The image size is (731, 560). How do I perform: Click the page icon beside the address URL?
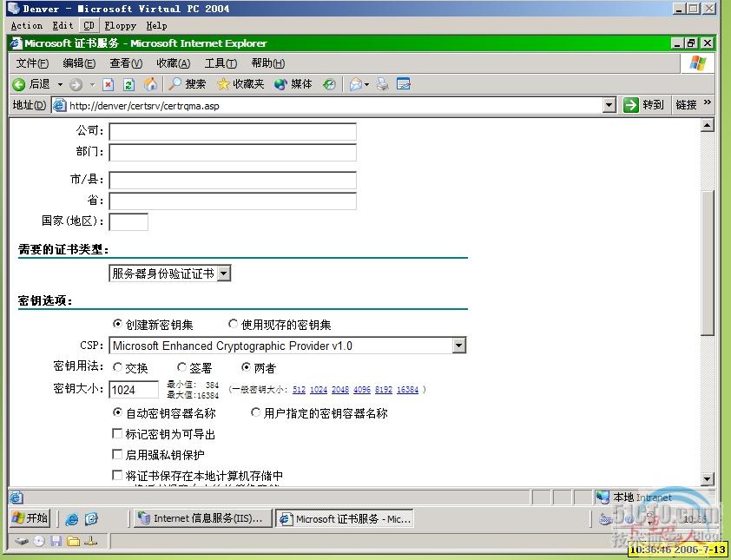point(60,105)
